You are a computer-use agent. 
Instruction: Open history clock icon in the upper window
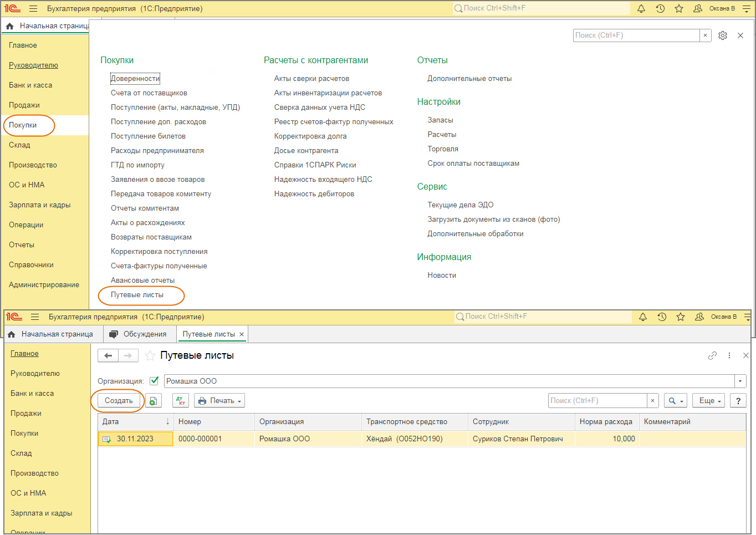tap(660, 8)
